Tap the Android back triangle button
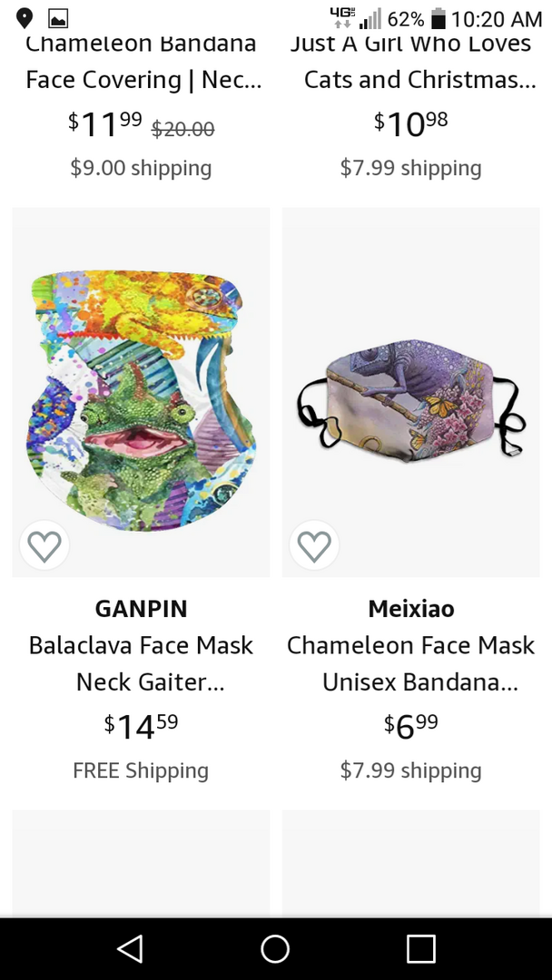 click(x=131, y=949)
